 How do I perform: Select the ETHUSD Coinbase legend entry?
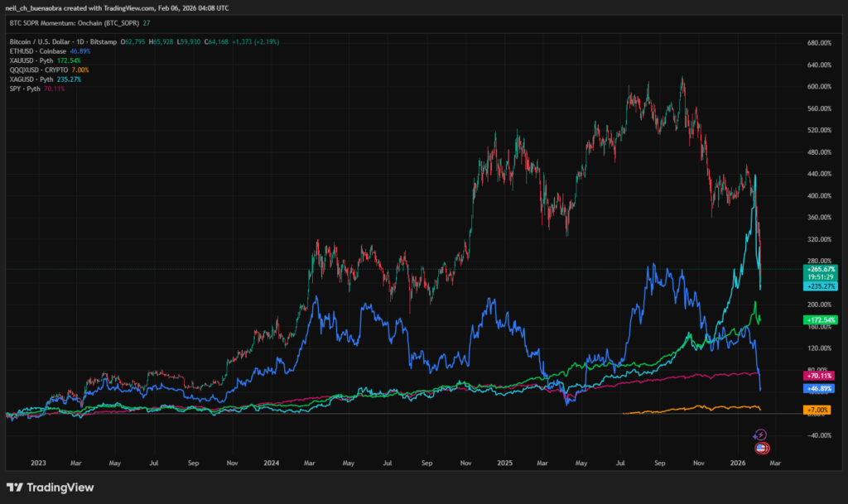(39, 50)
